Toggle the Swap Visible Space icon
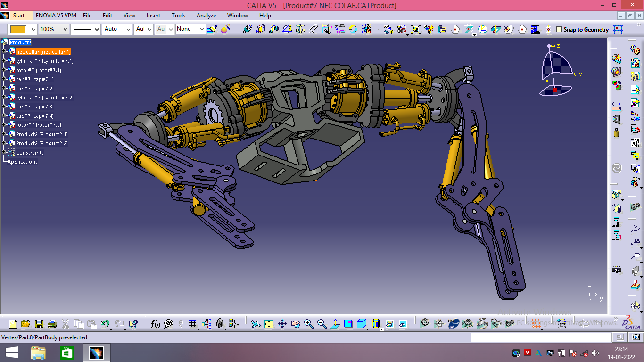Viewport: 644px width, 362px height. pos(403,324)
